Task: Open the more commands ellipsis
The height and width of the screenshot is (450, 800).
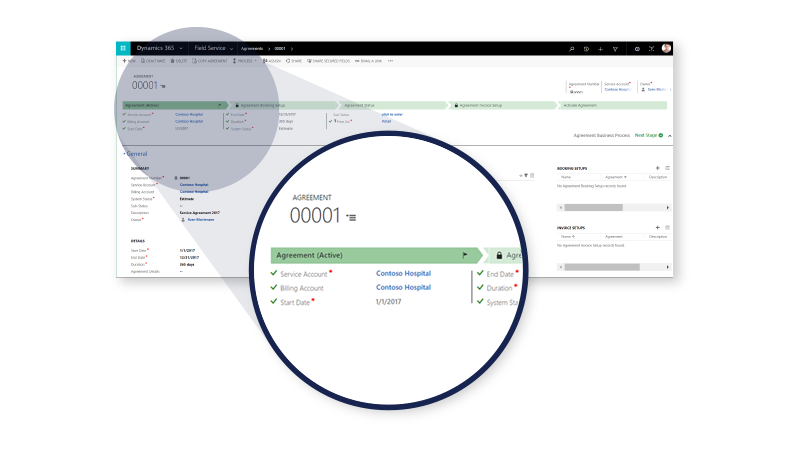Action: click(390, 61)
